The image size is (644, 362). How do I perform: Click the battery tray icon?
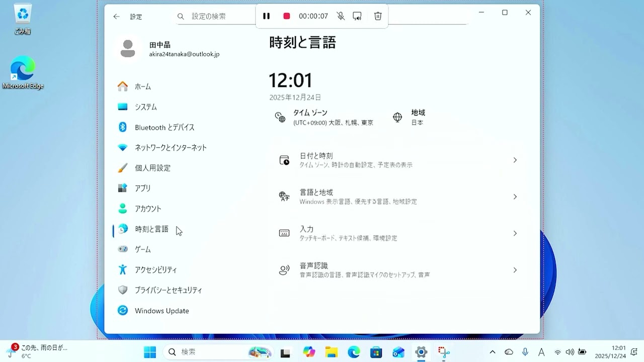(x=582, y=352)
